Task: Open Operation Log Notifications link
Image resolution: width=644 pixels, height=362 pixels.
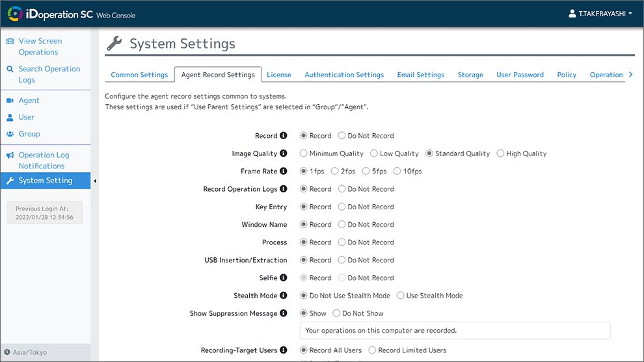Action: pos(44,161)
